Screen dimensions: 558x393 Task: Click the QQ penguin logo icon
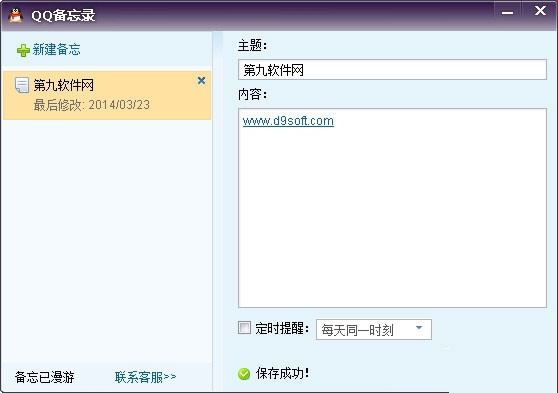tap(16, 15)
